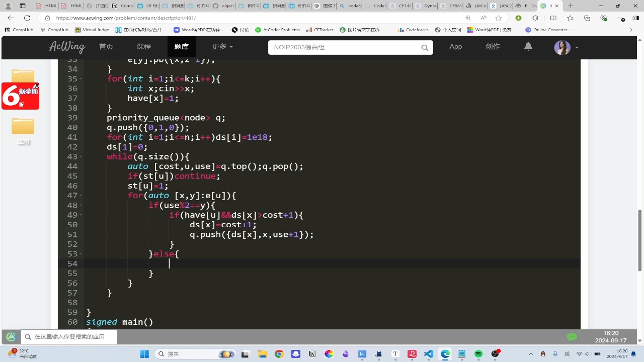Close the 新学期 promo banner with its X
This screenshot has width=644, height=362.
[x=36, y=86]
